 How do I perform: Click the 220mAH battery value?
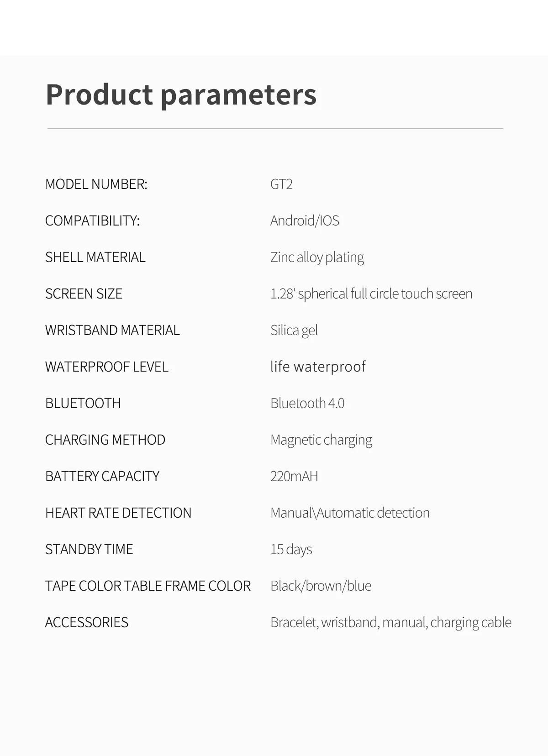[294, 476]
